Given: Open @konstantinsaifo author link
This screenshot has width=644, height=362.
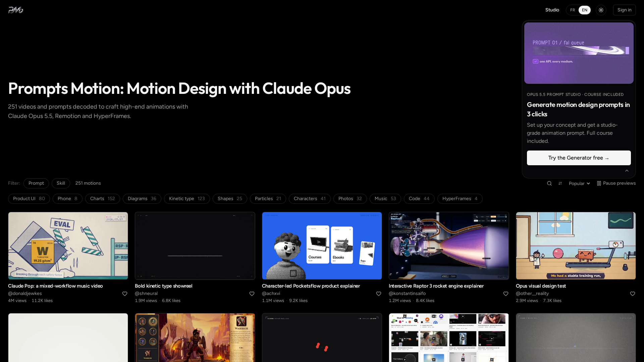Looking at the screenshot, I should (x=407, y=294).
